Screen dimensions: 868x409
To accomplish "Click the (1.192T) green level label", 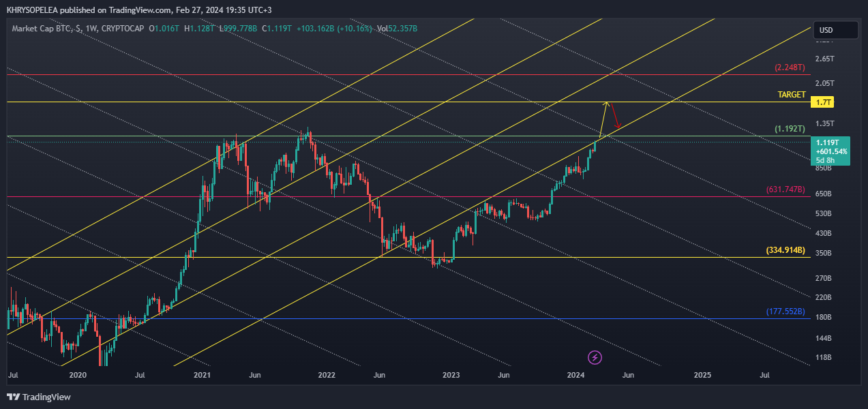I will point(790,128).
